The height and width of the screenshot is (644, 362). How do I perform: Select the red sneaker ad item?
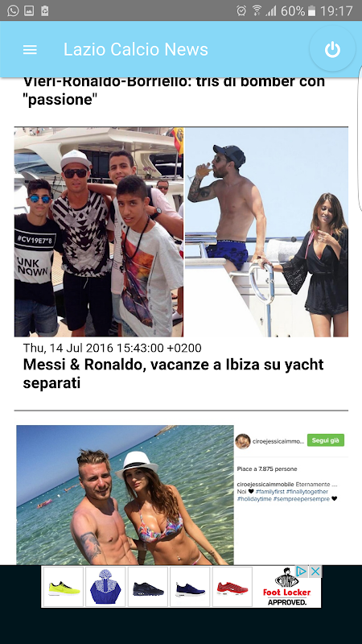(232, 587)
